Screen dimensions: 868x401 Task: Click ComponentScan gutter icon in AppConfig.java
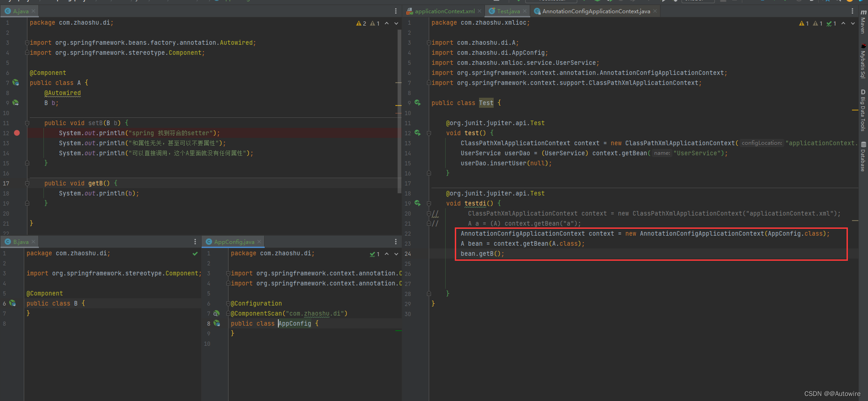217,313
